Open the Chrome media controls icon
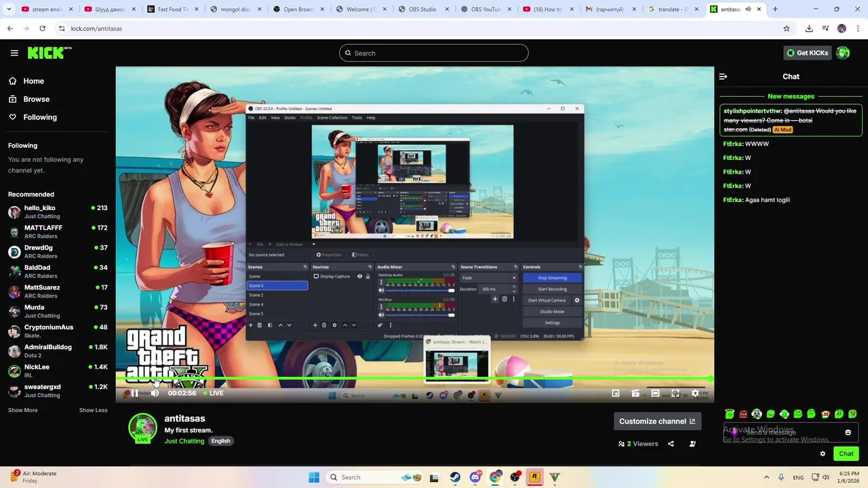This screenshot has height=488, width=868. click(x=825, y=28)
